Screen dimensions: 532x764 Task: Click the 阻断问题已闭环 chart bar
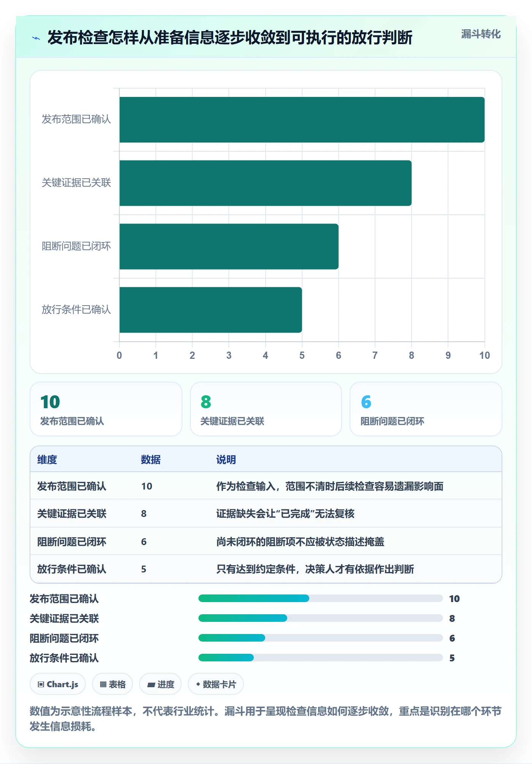[x=229, y=246]
